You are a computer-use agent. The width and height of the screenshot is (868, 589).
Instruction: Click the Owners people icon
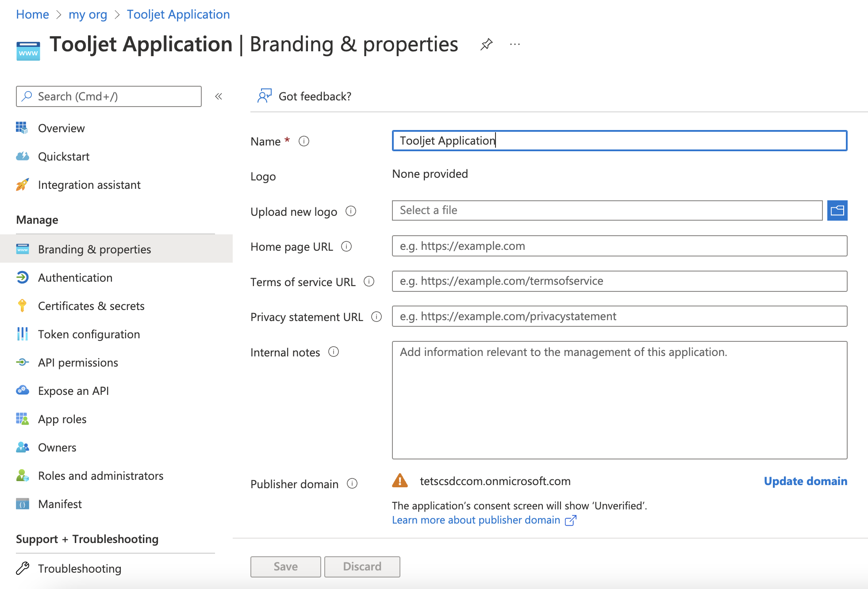tap(22, 447)
